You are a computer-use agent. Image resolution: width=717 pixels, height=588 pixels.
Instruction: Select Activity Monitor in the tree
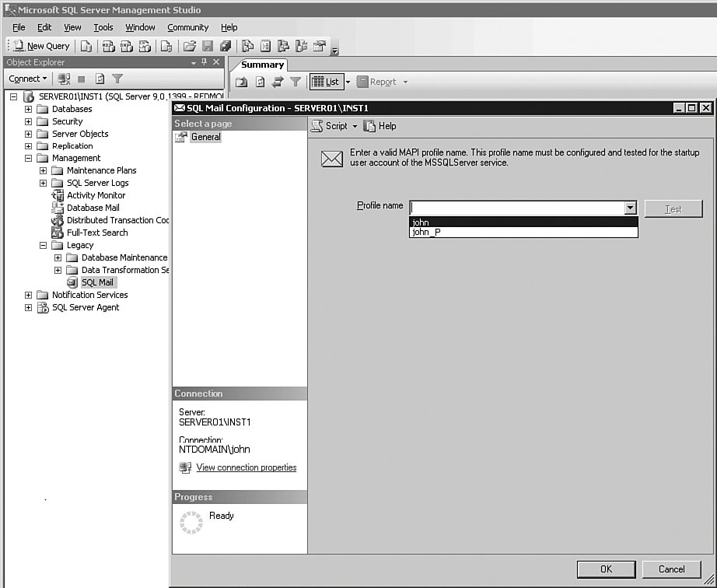(96, 195)
